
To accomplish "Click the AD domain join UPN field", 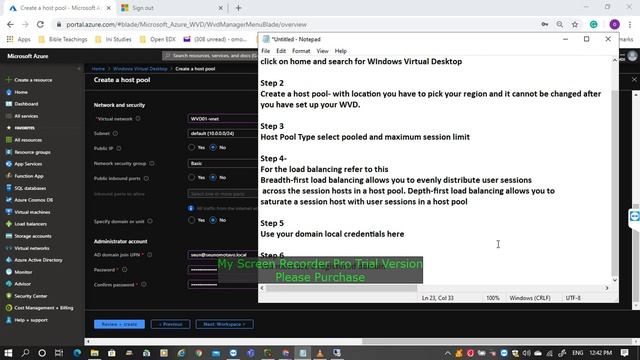I will (x=223, y=255).
